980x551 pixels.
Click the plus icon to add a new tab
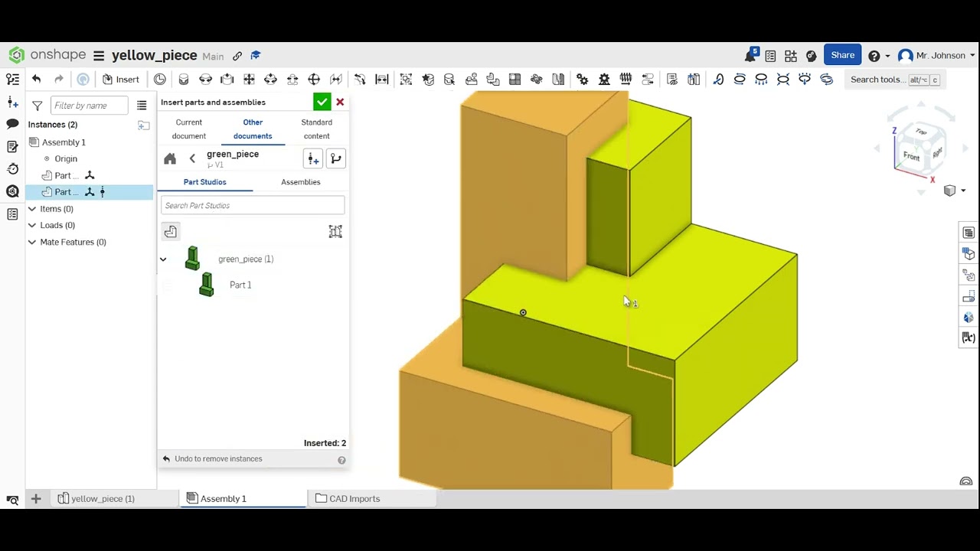pos(36,499)
